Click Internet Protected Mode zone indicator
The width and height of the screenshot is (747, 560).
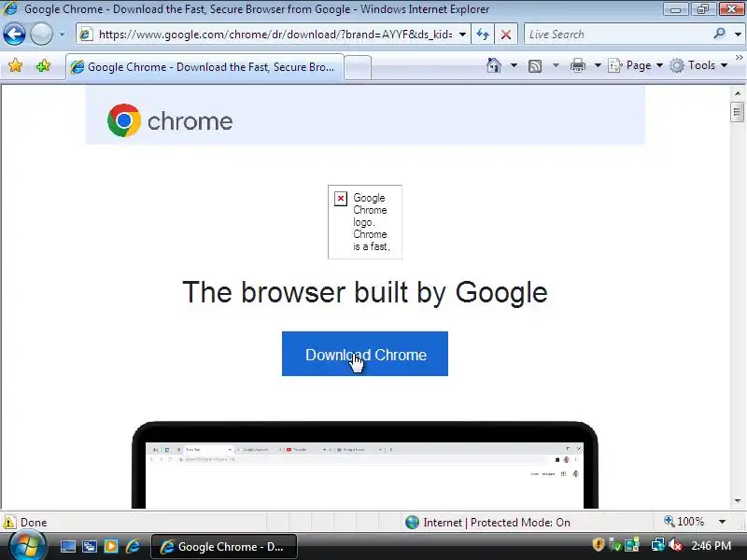tap(487, 523)
